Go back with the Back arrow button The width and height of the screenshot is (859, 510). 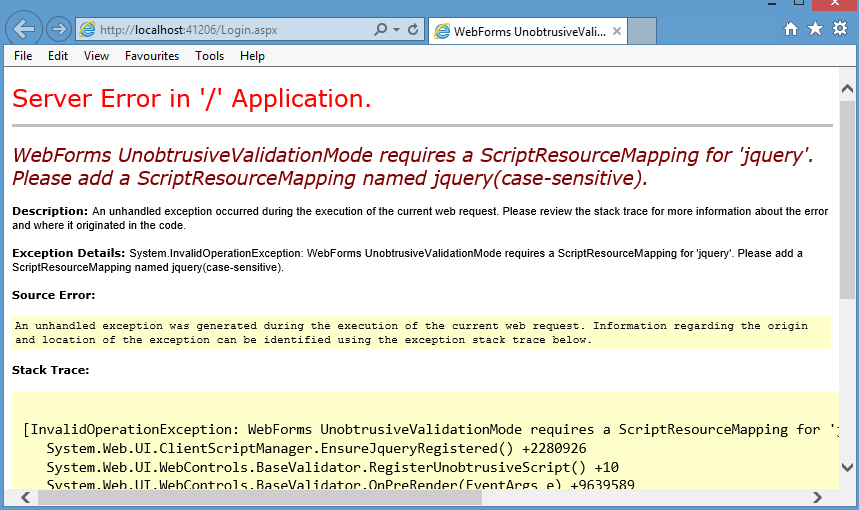tap(24, 29)
